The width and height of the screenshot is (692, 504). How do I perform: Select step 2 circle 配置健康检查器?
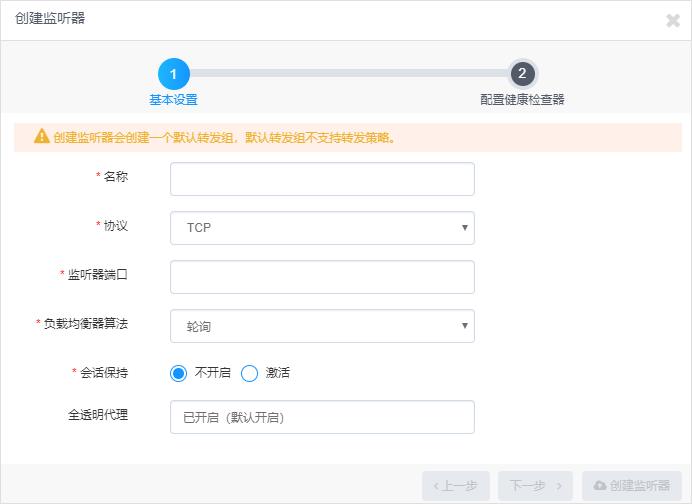tap(523, 74)
